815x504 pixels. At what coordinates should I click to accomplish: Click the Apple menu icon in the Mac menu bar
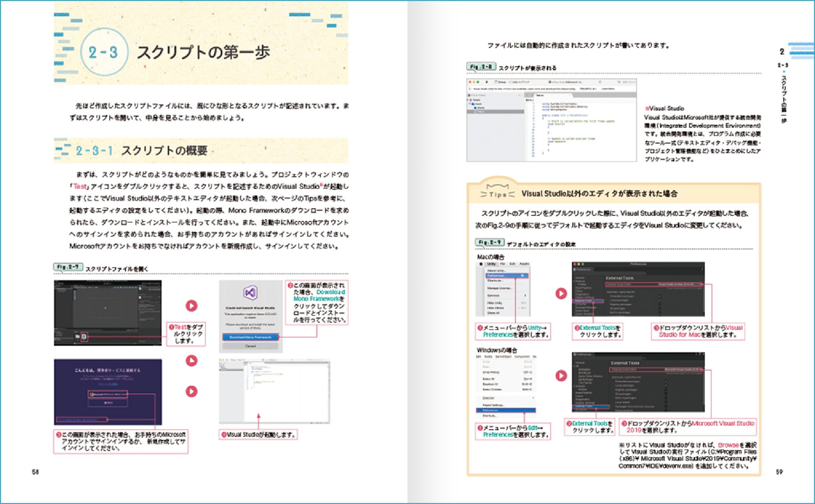pos(481,264)
